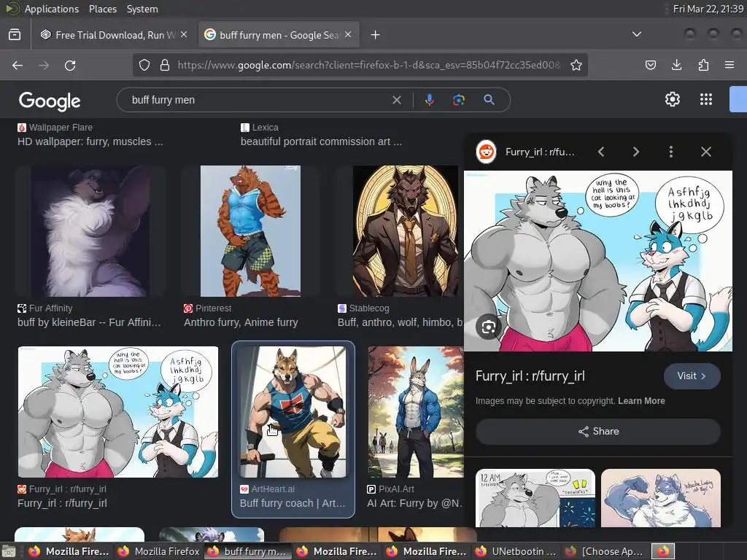Select the ArtHeart.ai coach thumbnail
This screenshot has height=560, width=747.
click(x=293, y=412)
